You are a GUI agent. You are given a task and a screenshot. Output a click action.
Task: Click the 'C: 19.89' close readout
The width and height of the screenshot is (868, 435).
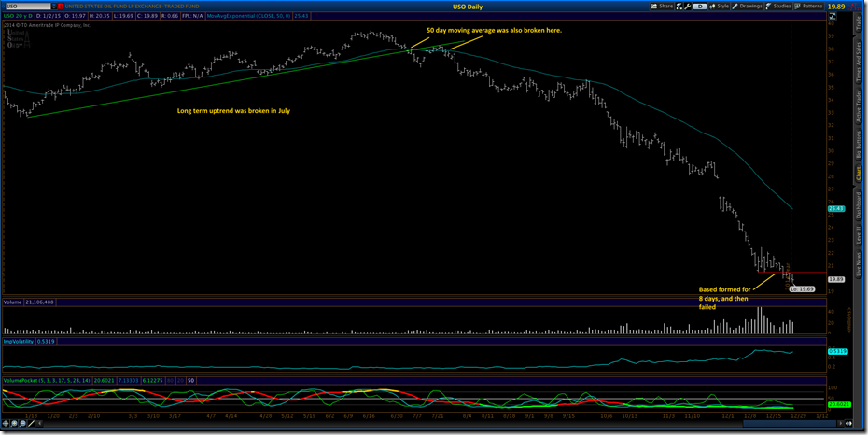[147, 16]
